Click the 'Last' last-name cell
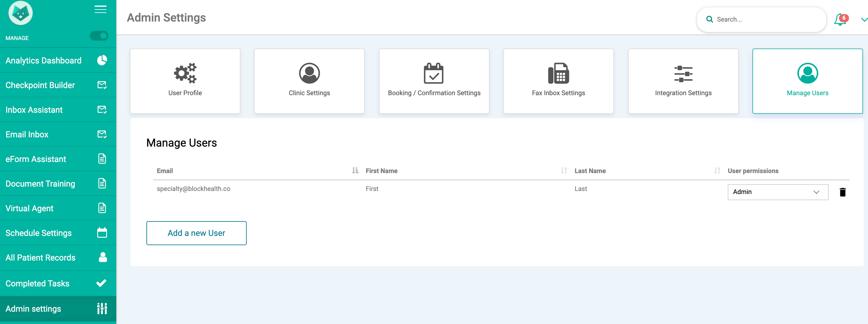The height and width of the screenshot is (324, 868). click(x=581, y=189)
